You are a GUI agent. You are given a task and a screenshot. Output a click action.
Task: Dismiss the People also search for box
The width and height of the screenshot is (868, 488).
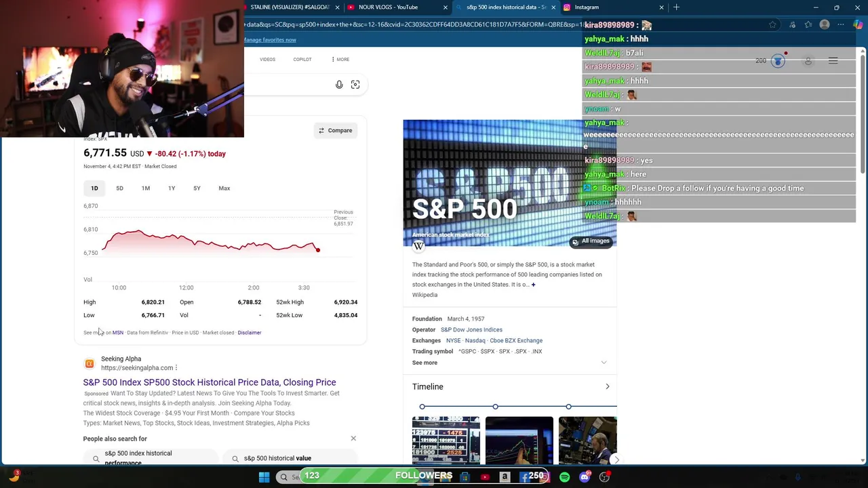[353, 439]
